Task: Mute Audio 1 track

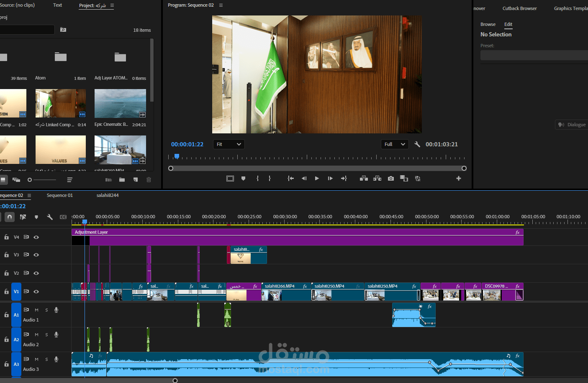Action: 36,310
